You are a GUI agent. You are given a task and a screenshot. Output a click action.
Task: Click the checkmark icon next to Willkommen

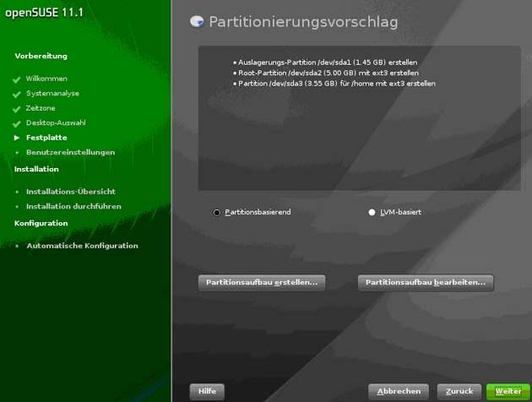coord(16,79)
